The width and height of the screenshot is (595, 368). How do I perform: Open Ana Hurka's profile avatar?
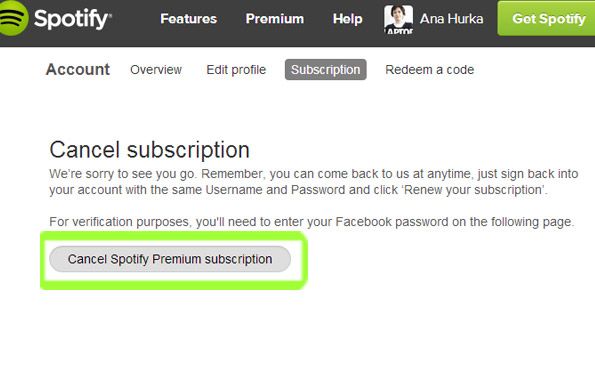[x=398, y=19]
